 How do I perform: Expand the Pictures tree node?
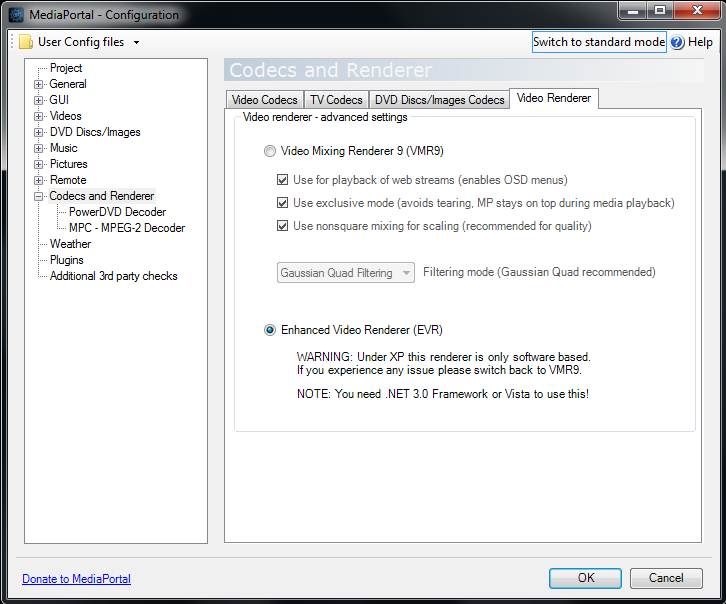pyautogui.click(x=38, y=164)
